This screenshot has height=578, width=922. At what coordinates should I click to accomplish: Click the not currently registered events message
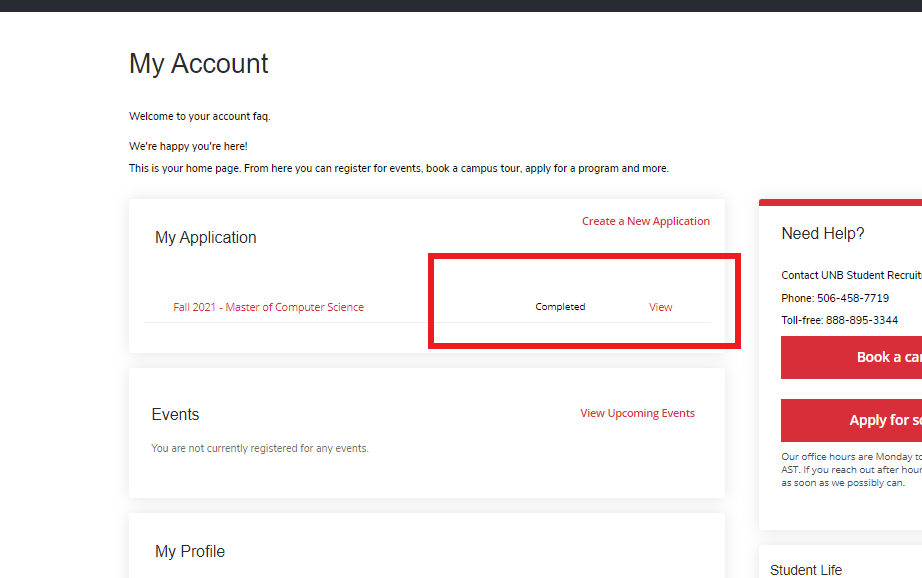click(x=259, y=448)
